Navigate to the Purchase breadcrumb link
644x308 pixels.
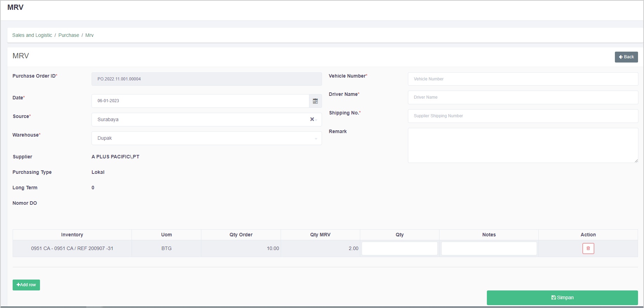[69, 35]
